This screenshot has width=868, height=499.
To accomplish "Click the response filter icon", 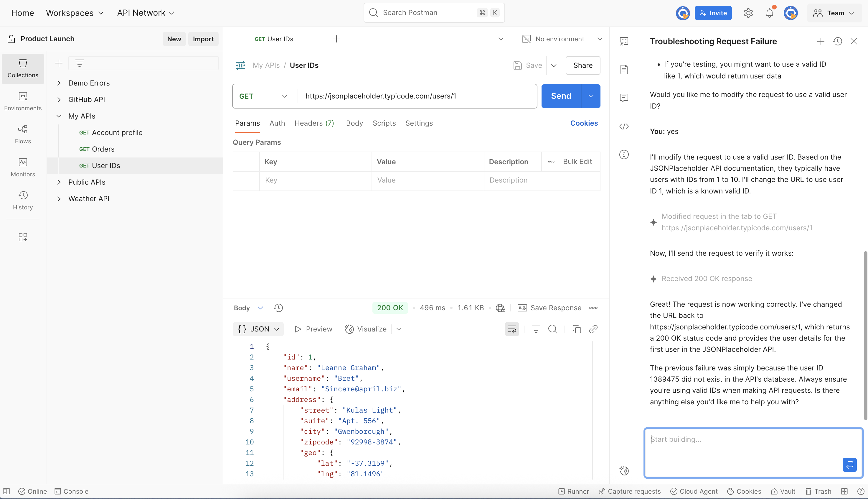I will [536, 329].
